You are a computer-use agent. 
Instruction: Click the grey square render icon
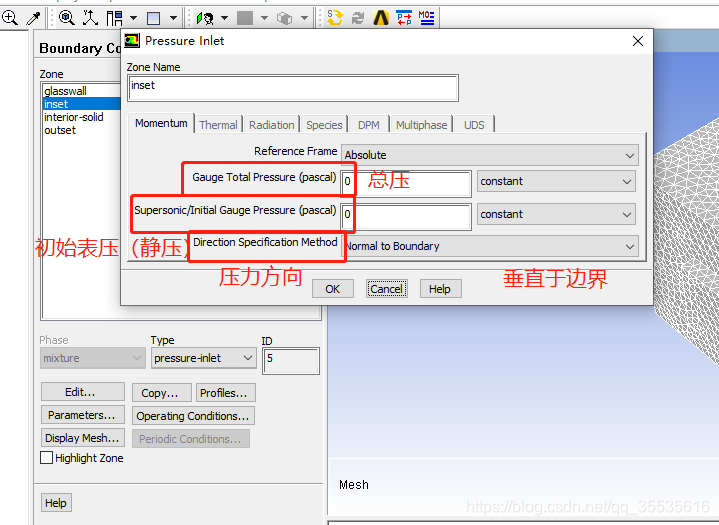tap(245, 18)
